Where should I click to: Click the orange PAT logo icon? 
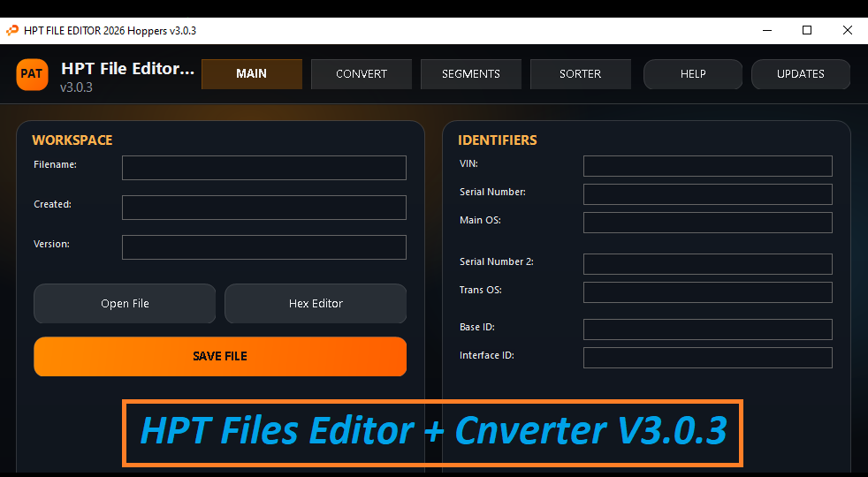(32, 74)
